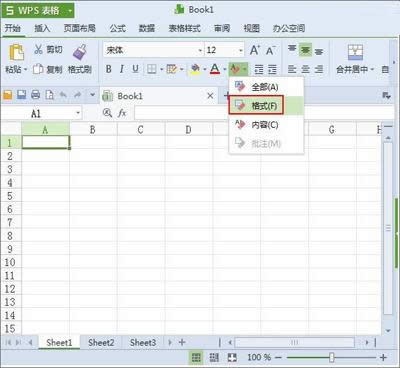Screen dimensions: 400x368
Task: Click the fx insert function icon
Action: tap(122, 113)
